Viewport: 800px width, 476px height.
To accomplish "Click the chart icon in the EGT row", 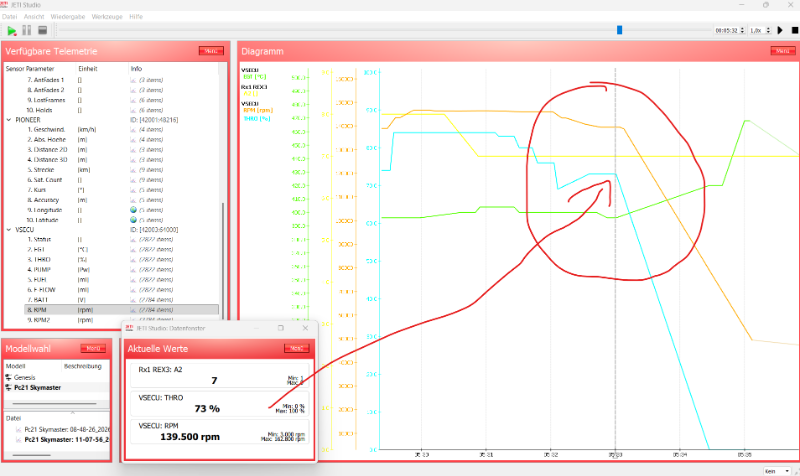I will pos(133,249).
